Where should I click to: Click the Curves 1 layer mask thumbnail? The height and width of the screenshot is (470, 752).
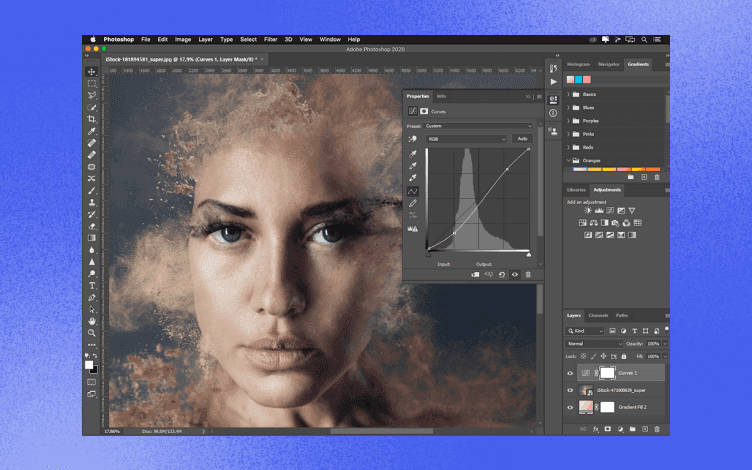tap(608, 373)
